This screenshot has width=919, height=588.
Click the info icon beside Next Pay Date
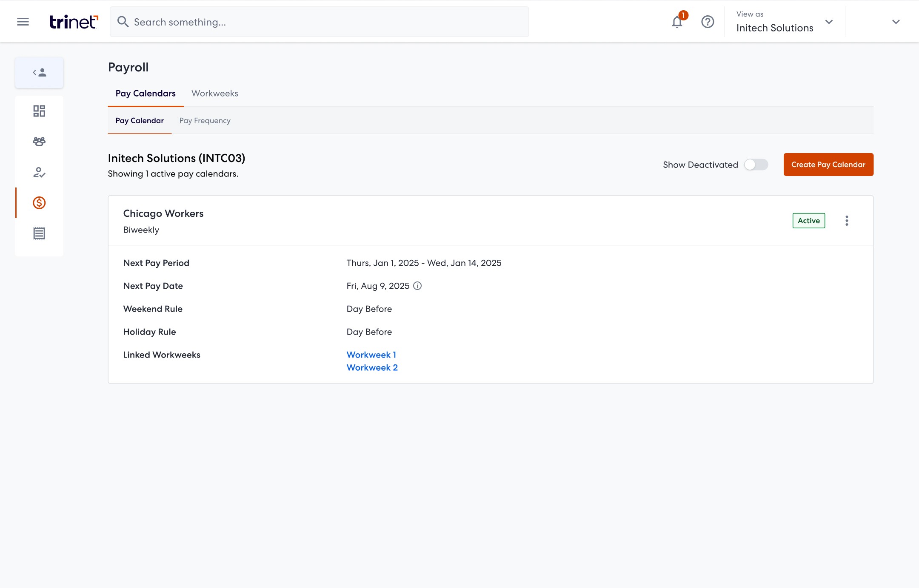click(x=417, y=286)
